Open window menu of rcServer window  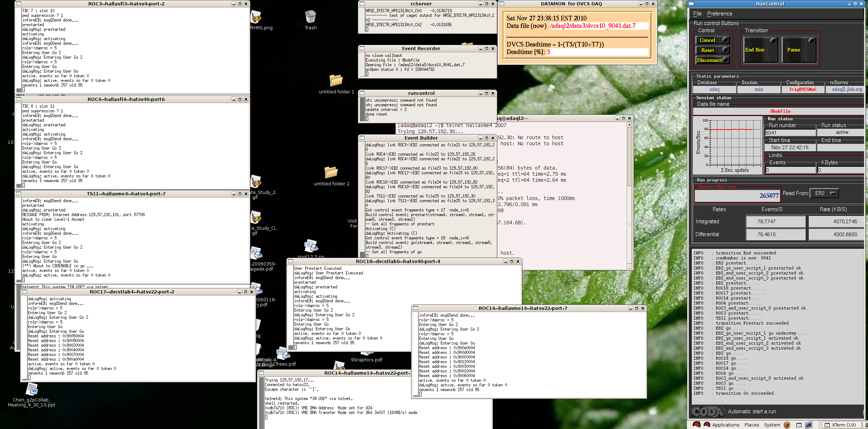pyautogui.click(x=362, y=4)
